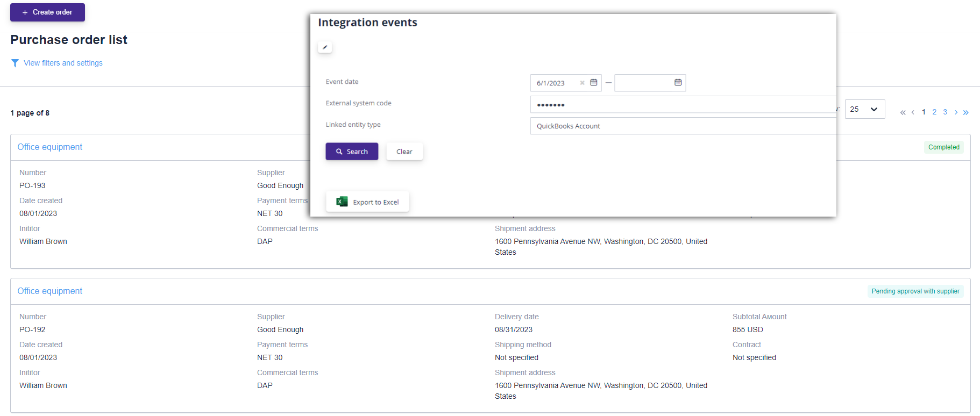Click the filter funnel icon

pos(15,63)
